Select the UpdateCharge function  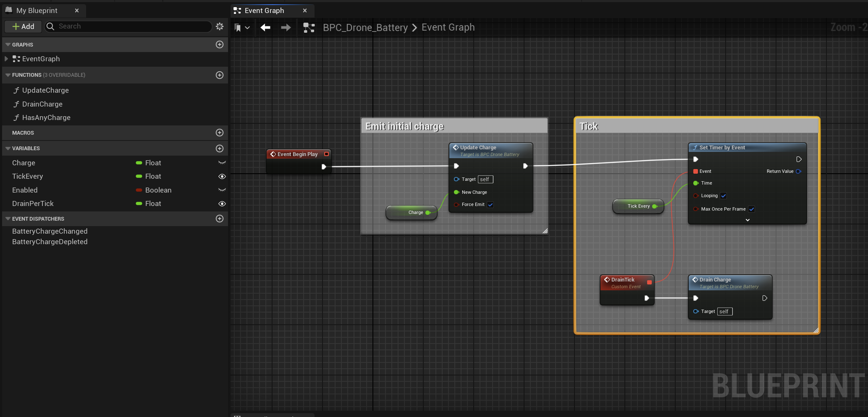coord(45,90)
